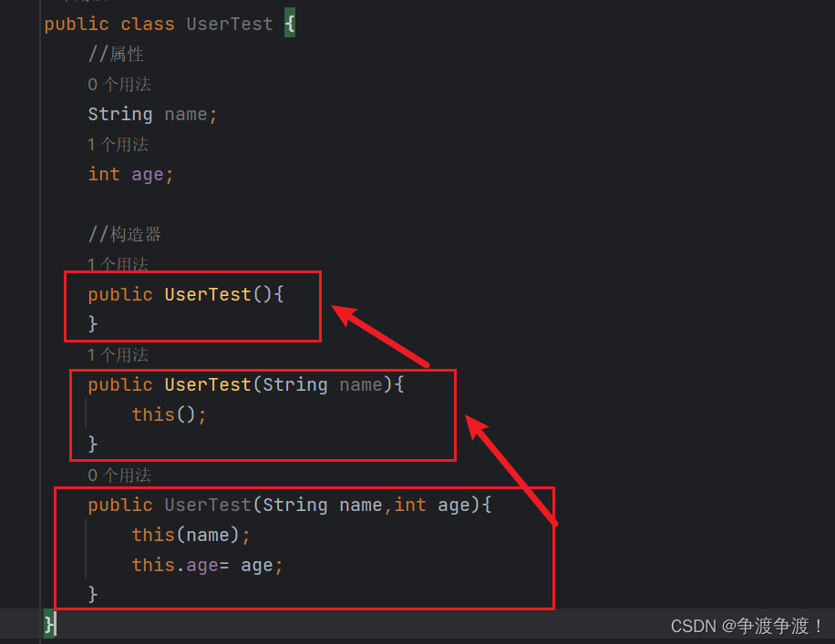Click the public keyword on the class declaration
The image size is (835, 644).
[77, 24]
